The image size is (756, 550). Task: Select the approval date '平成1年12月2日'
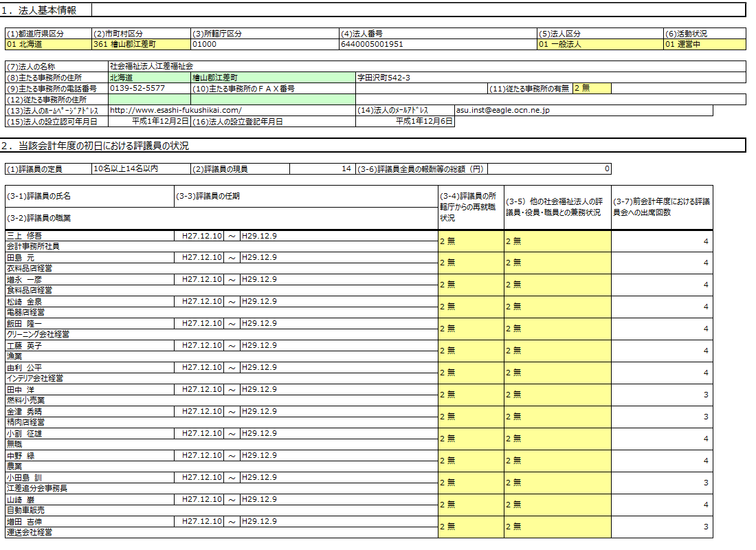[x=149, y=121]
